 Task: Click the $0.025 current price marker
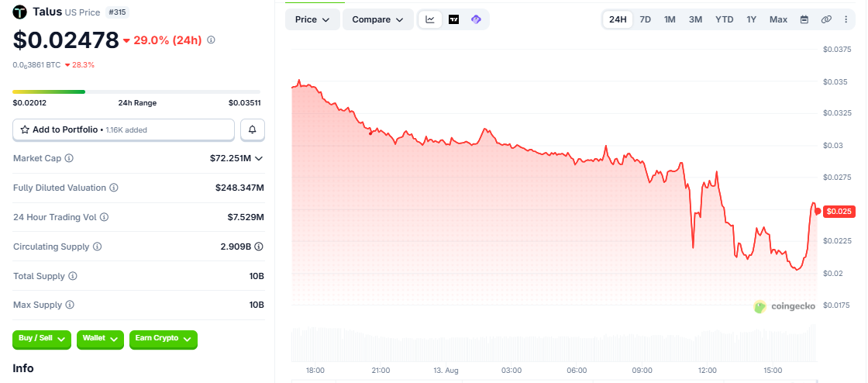[840, 212]
